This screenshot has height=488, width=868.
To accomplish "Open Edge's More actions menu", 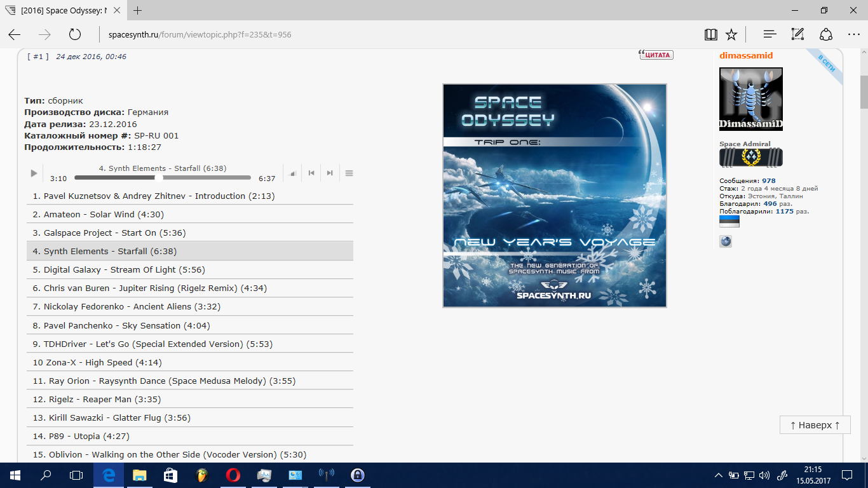I will point(853,34).
